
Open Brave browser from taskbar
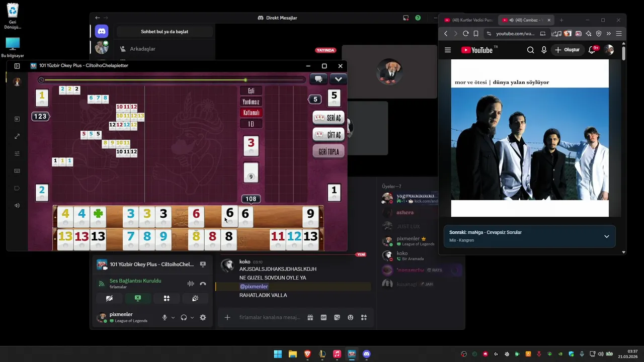pos(307,354)
